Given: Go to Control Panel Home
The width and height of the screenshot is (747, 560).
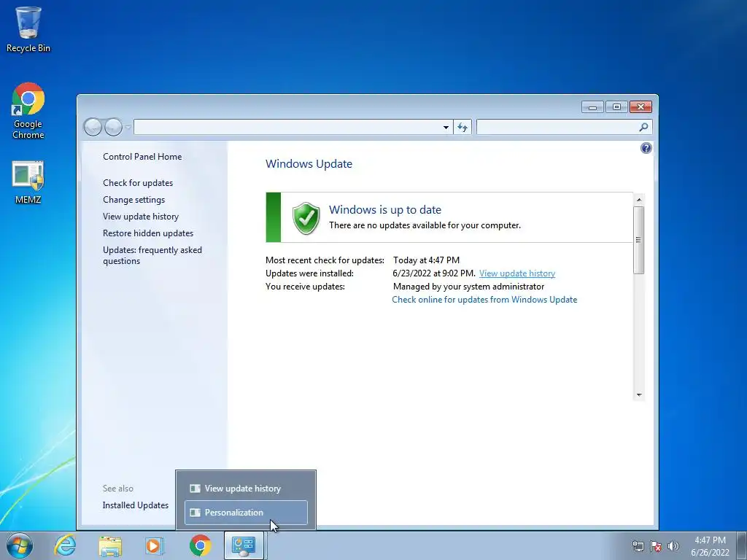Looking at the screenshot, I should 142,157.
